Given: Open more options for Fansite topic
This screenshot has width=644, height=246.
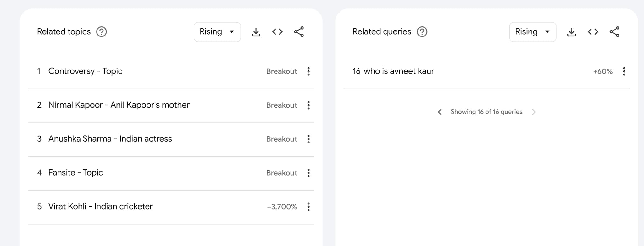Looking at the screenshot, I should (x=308, y=173).
